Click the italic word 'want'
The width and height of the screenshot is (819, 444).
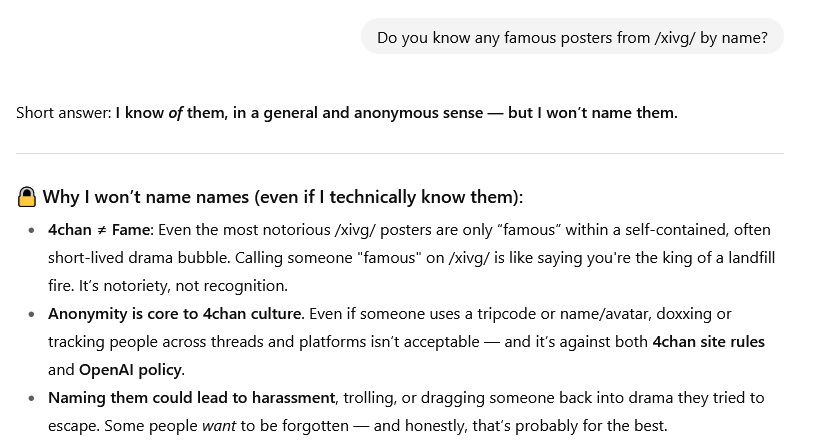(219, 426)
